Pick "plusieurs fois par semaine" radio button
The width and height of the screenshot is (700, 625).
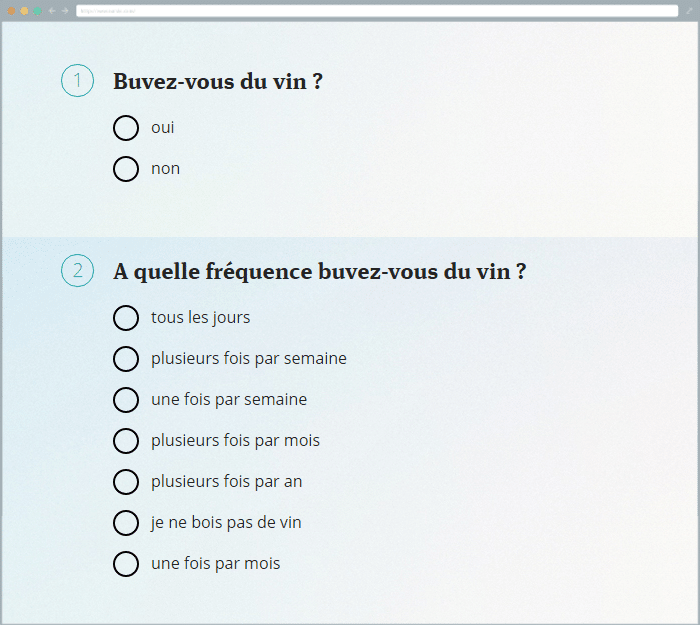[126, 359]
